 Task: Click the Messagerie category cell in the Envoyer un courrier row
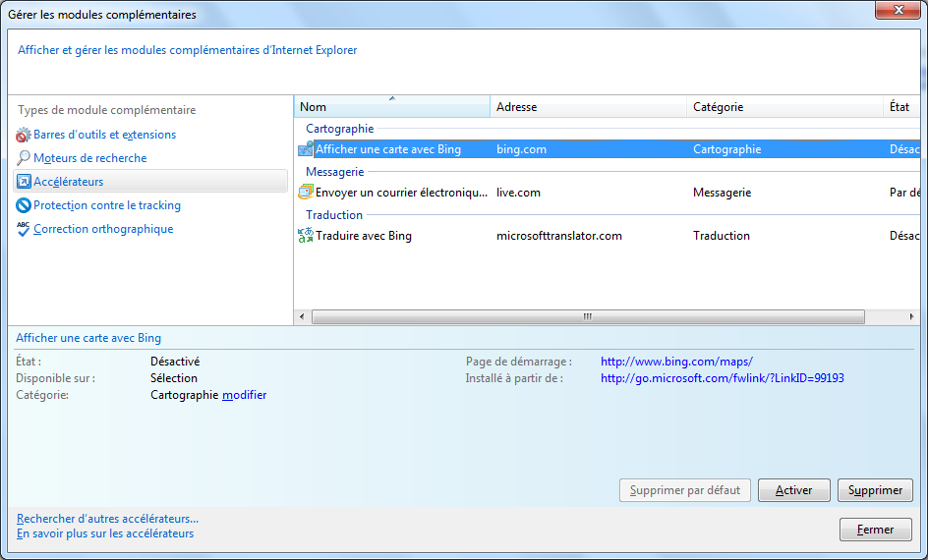click(722, 193)
